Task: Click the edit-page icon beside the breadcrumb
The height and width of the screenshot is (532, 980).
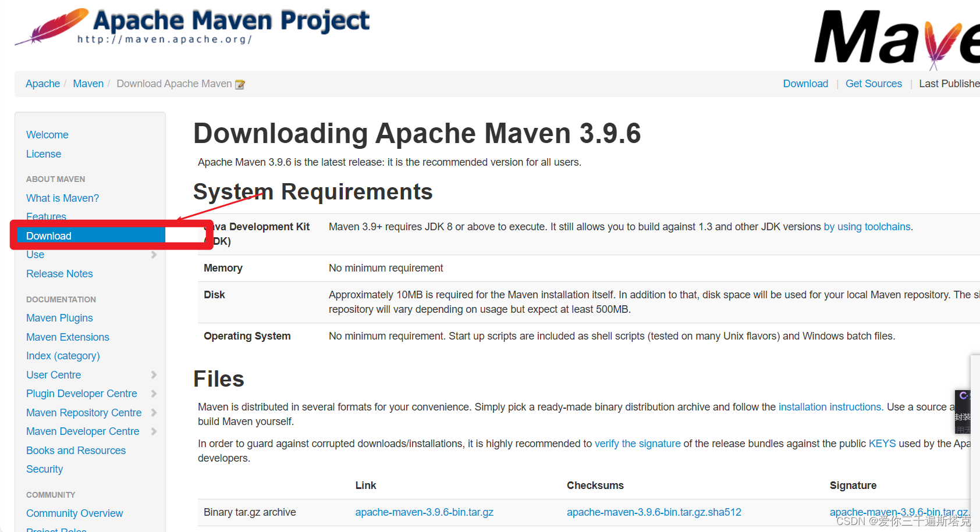Action: tap(240, 84)
